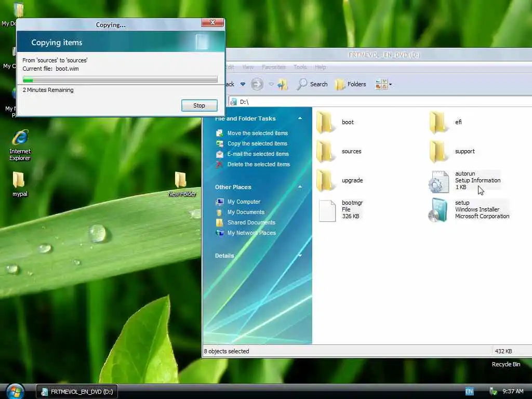Click the D:\ address bar field
532x399 pixels.
tap(380, 102)
